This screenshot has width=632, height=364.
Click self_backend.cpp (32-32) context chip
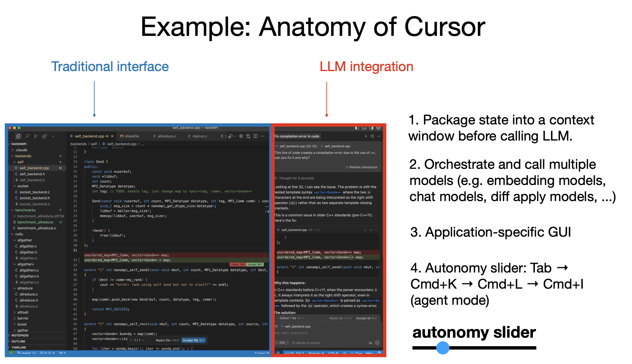297,146
